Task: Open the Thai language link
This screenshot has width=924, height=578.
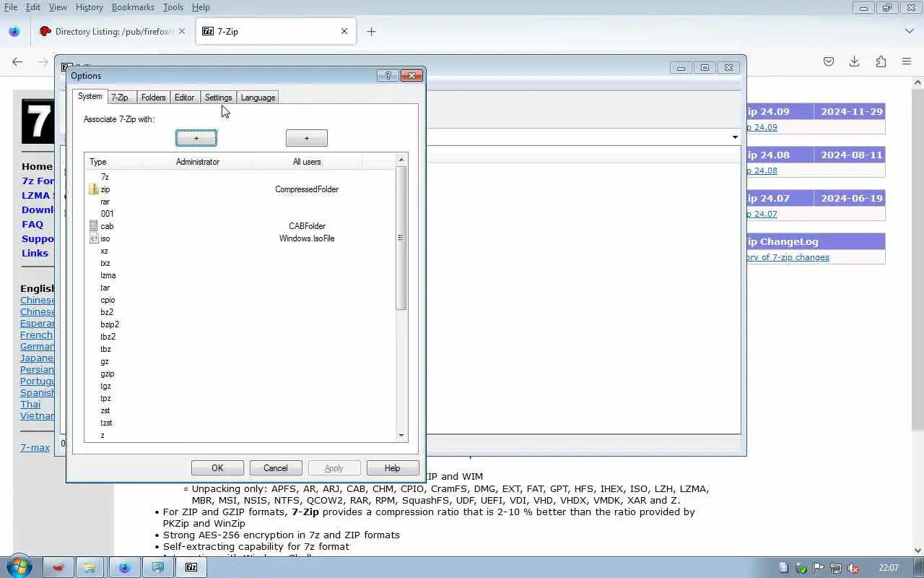Action: pyautogui.click(x=30, y=404)
